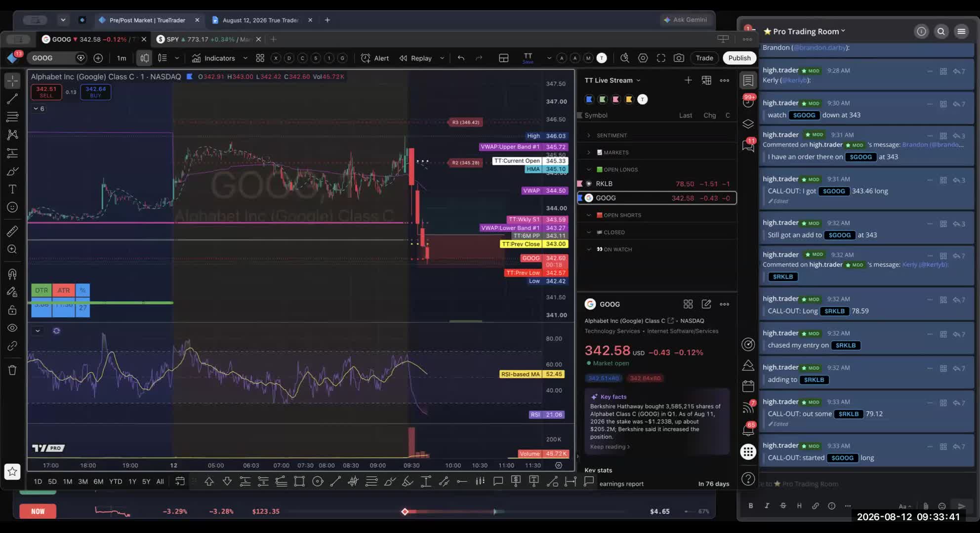Open chart settings gear in top toolbar

[x=643, y=58]
